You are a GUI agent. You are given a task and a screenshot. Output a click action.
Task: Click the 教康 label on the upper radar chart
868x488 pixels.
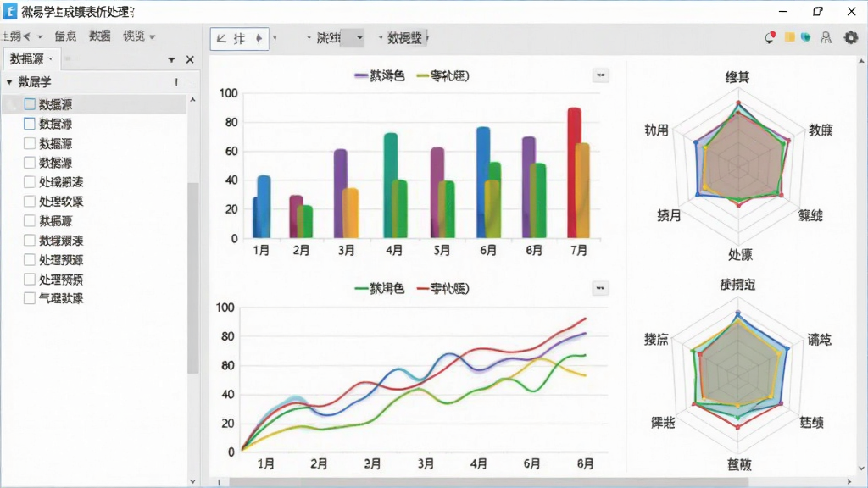pyautogui.click(x=821, y=130)
